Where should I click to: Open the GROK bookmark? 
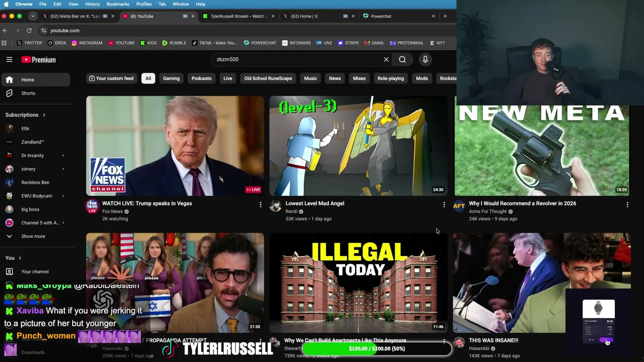[x=57, y=43]
